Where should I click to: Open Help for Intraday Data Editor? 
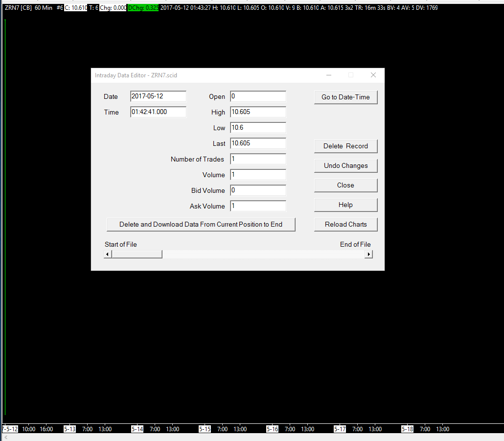point(345,205)
